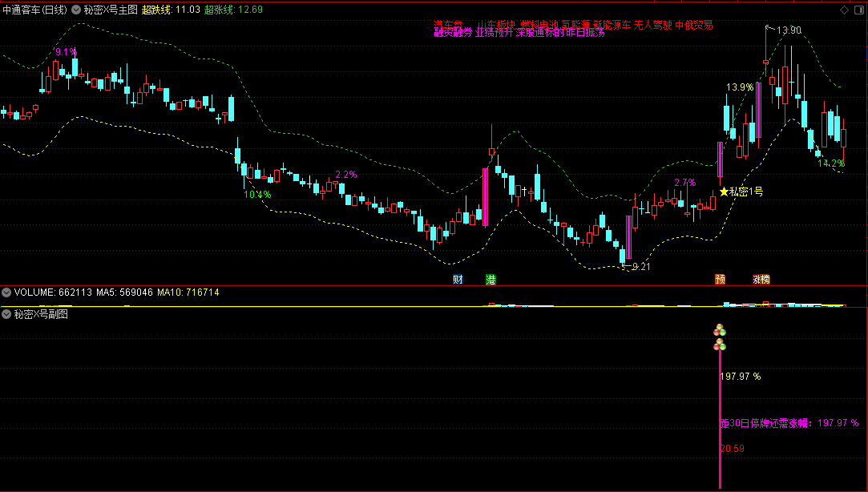The width and height of the screenshot is (868, 492).
Task: Open the 氢能源 concept tag
Action: [575, 24]
